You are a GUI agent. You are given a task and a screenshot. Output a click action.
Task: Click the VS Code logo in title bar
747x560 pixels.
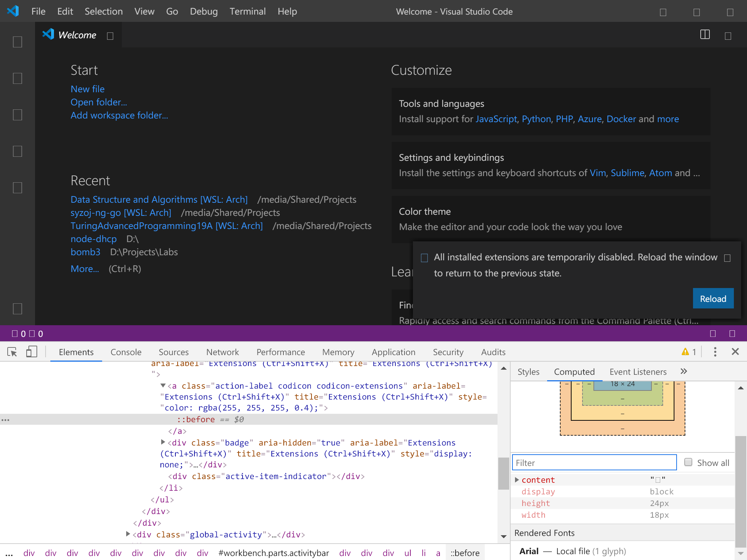coord(13,11)
